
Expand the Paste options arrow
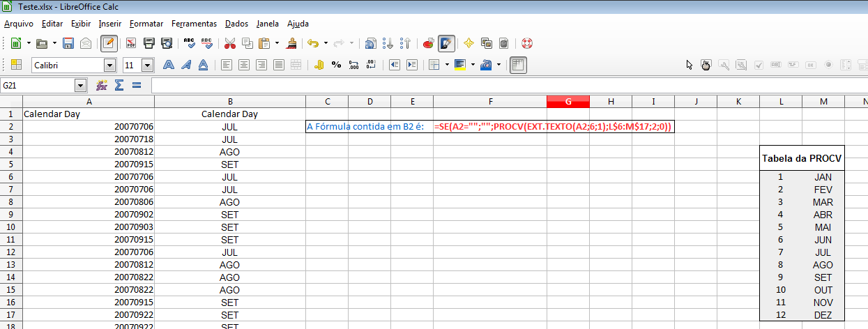coord(277,43)
